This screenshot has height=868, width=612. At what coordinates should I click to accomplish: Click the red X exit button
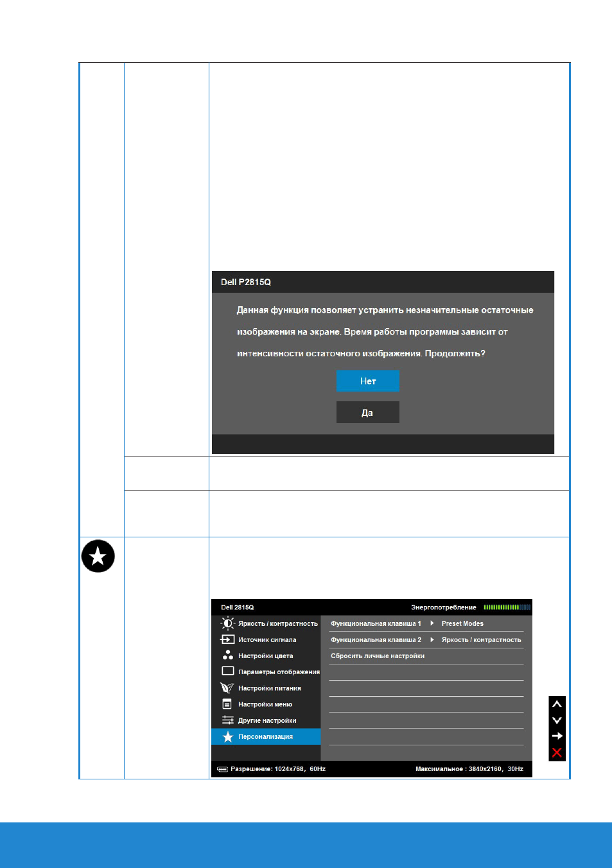[557, 752]
